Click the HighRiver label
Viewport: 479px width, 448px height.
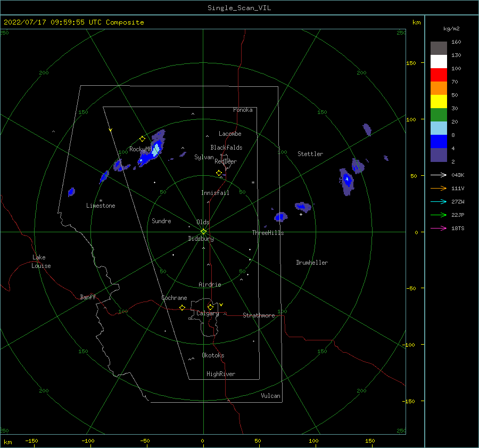tap(221, 374)
